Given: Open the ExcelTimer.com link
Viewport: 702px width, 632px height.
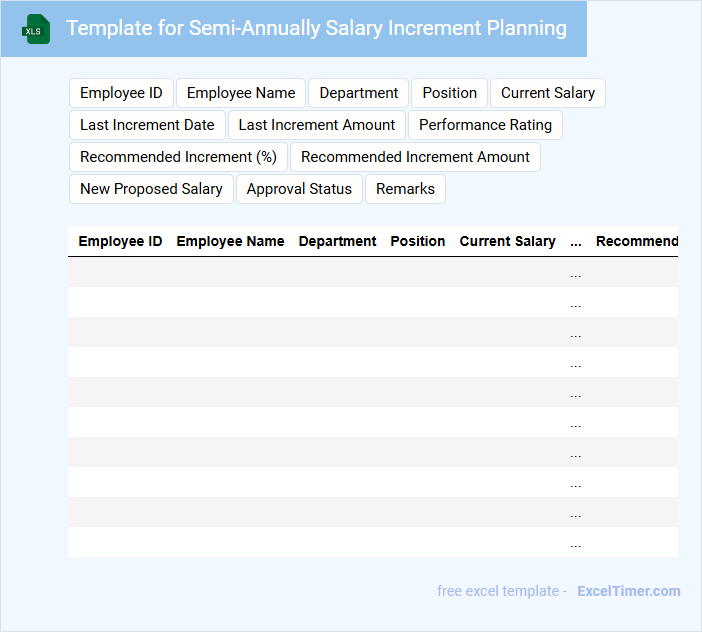Looking at the screenshot, I should (629, 591).
